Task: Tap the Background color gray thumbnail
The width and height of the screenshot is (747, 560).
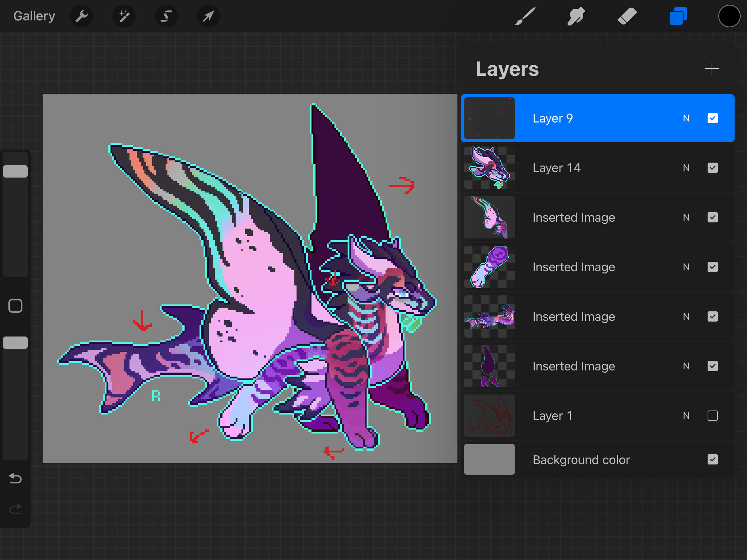Action: point(489,459)
